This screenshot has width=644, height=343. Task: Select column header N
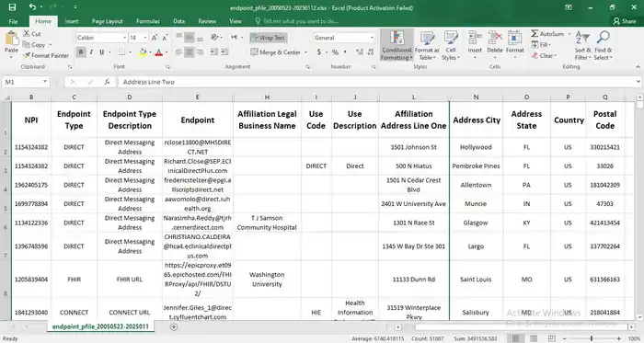pos(476,97)
